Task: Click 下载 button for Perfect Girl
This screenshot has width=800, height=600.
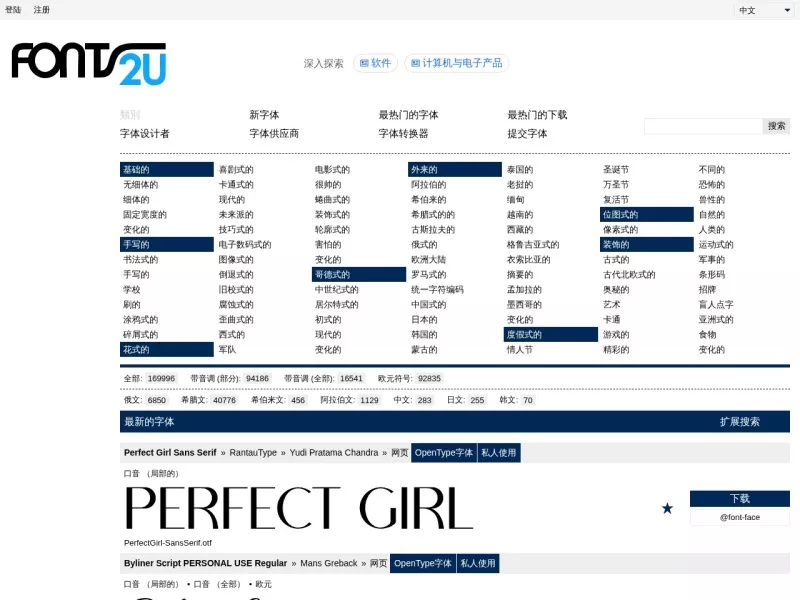Action: (x=740, y=498)
